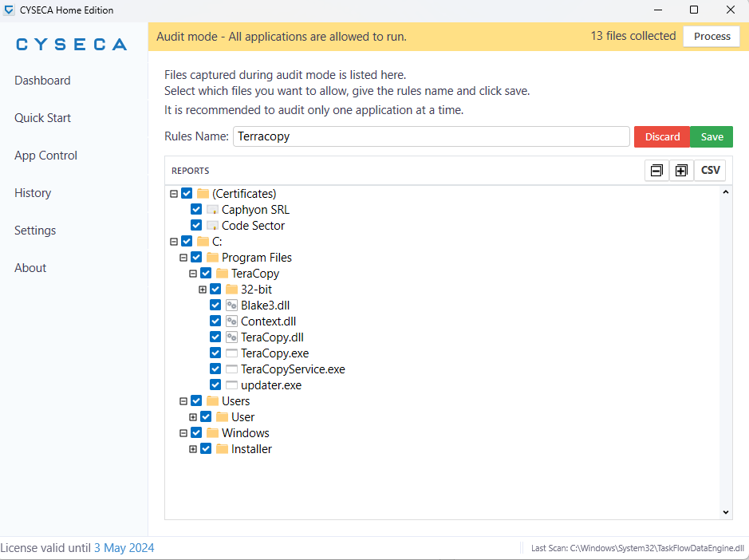Click the 13 files collected text
The image size is (749, 560).
click(633, 36)
